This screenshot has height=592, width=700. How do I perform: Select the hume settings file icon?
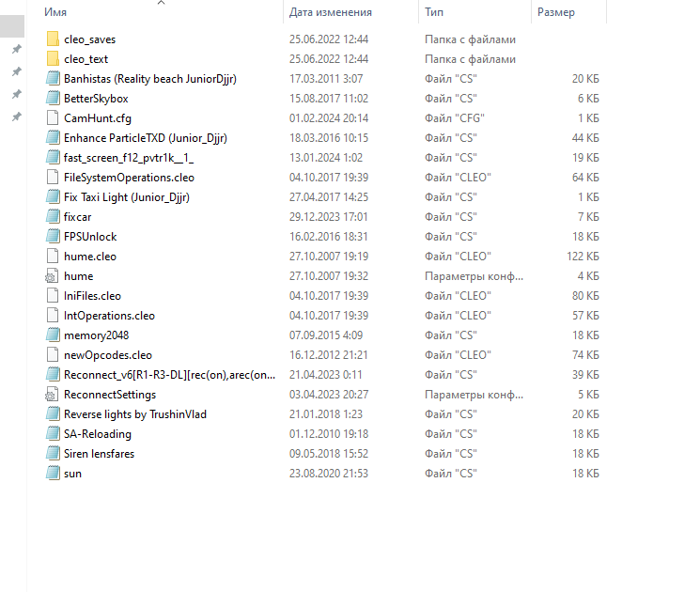[53, 276]
